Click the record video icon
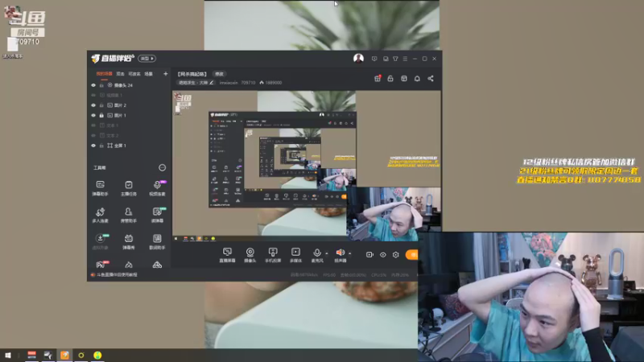The height and width of the screenshot is (362, 644). pos(369,255)
